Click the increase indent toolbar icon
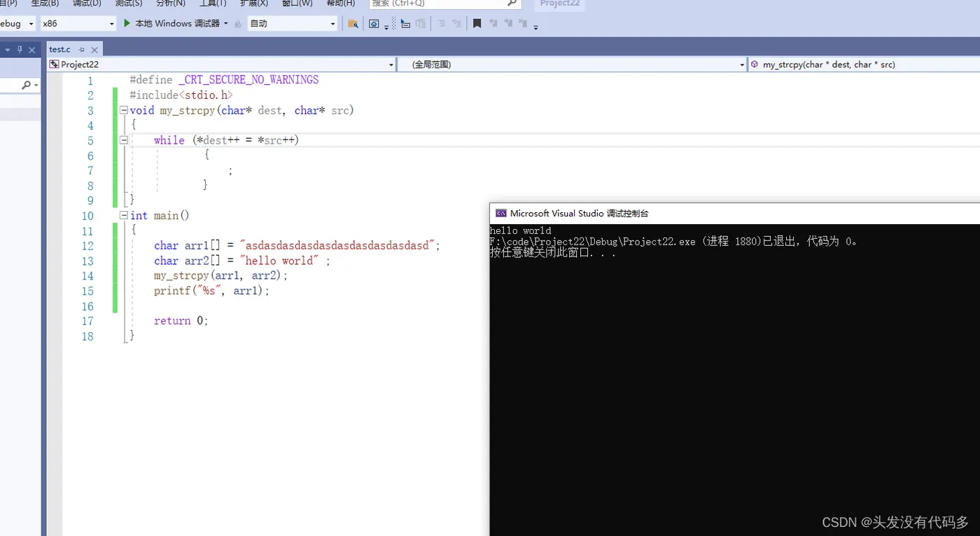 coord(457,24)
